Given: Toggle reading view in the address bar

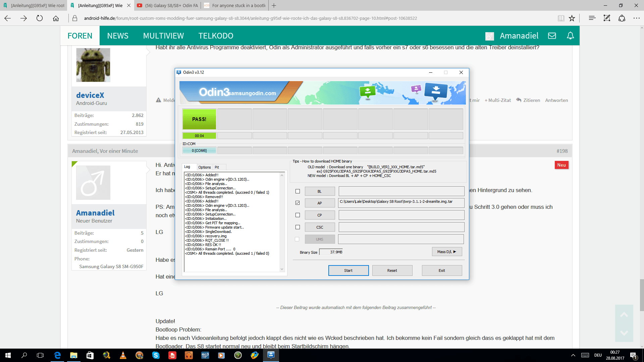Looking at the screenshot, I should 561,18.
